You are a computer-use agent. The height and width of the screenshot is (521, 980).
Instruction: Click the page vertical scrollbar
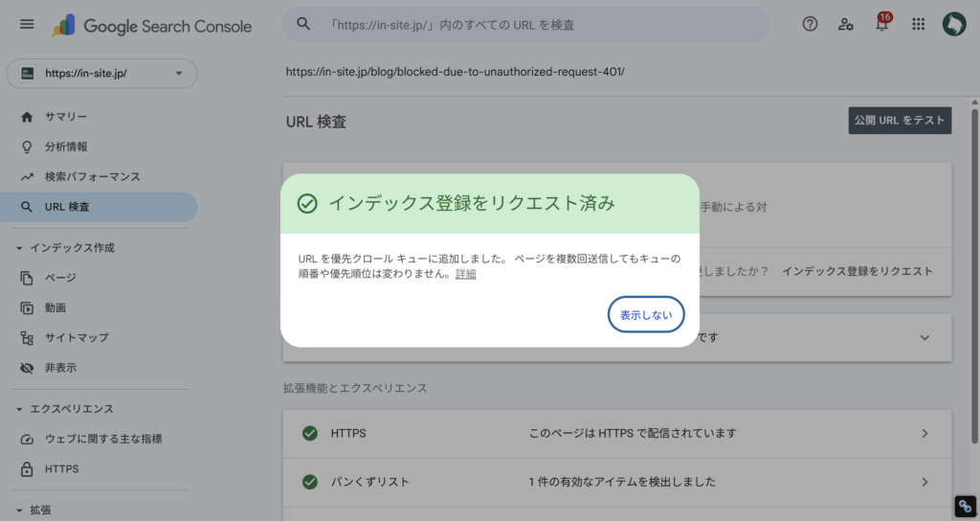[974, 275]
